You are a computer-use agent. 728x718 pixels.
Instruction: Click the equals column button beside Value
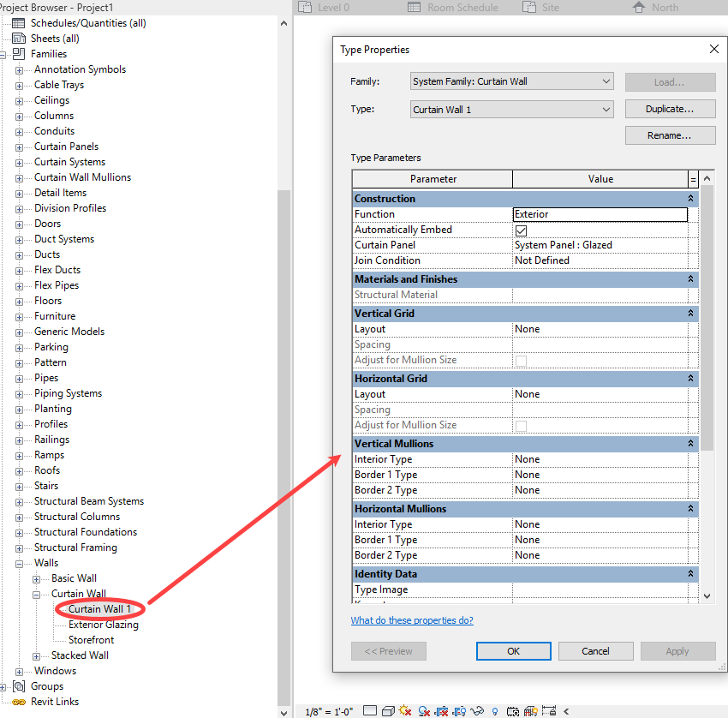point(693,179)
